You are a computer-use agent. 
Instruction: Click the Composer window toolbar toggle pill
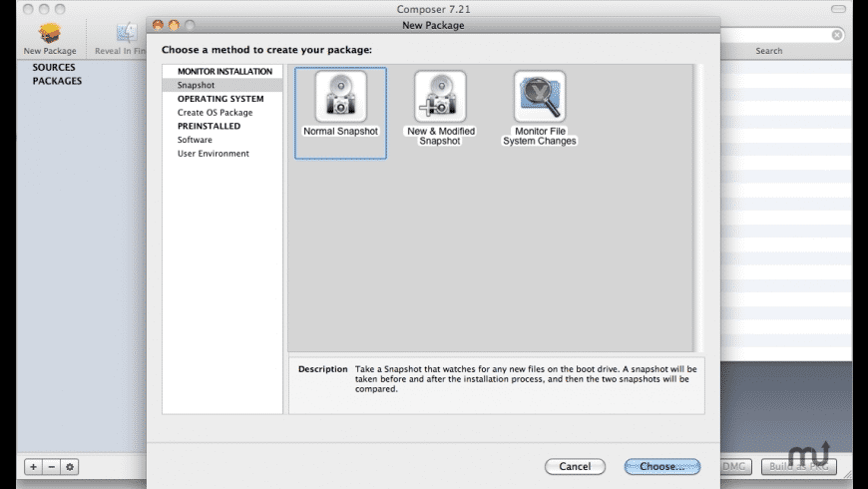[839, 9]
